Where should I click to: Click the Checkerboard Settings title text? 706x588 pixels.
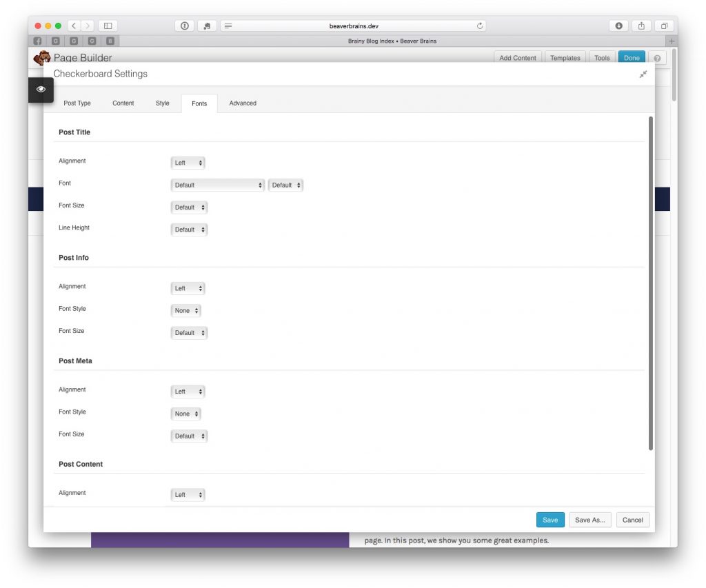[101, 74]
